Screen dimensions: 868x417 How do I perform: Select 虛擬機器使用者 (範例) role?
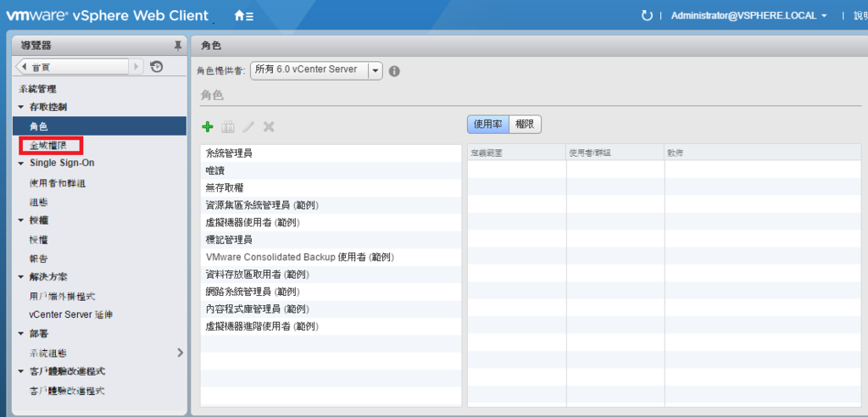(x=331, y=223)
